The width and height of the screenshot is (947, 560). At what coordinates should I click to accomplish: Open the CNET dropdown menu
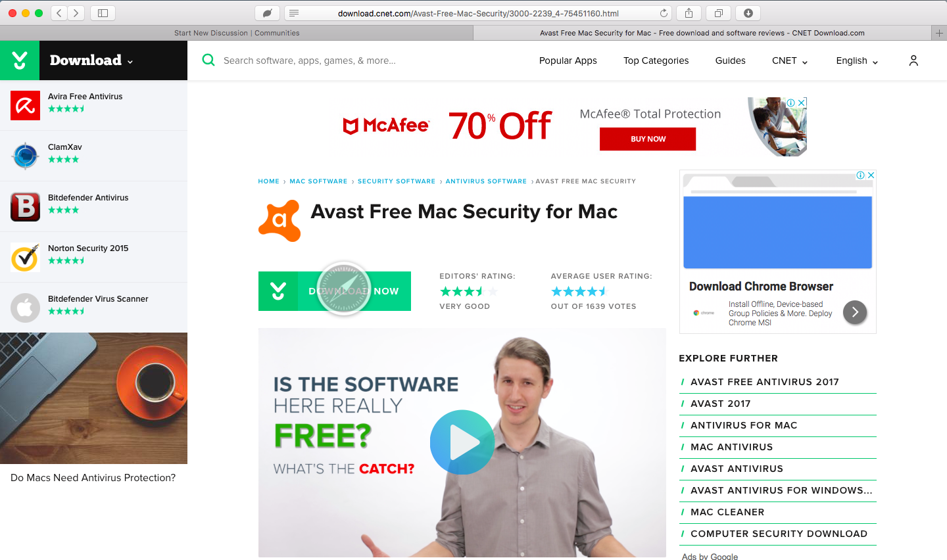[790, 60]
